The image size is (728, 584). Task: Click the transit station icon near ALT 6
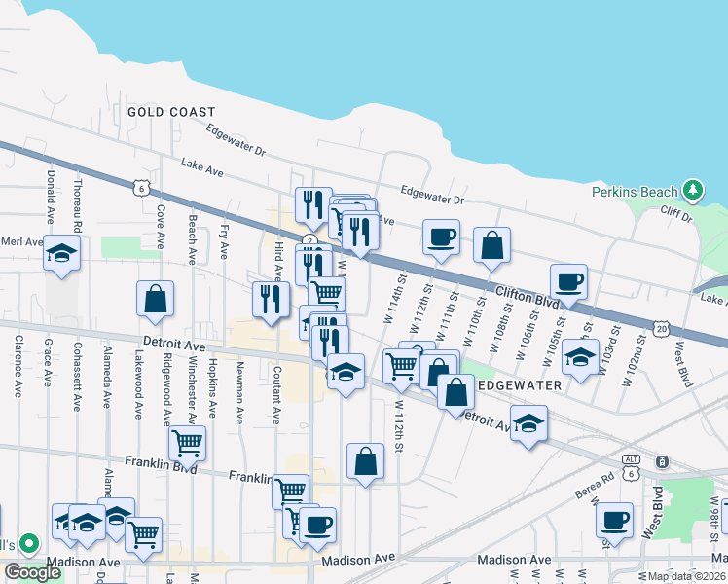pyautogui.click(x=662, y=462)
